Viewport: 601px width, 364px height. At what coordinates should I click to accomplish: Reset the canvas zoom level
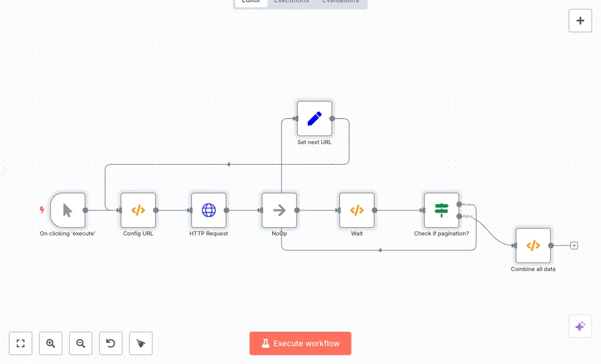111,343
